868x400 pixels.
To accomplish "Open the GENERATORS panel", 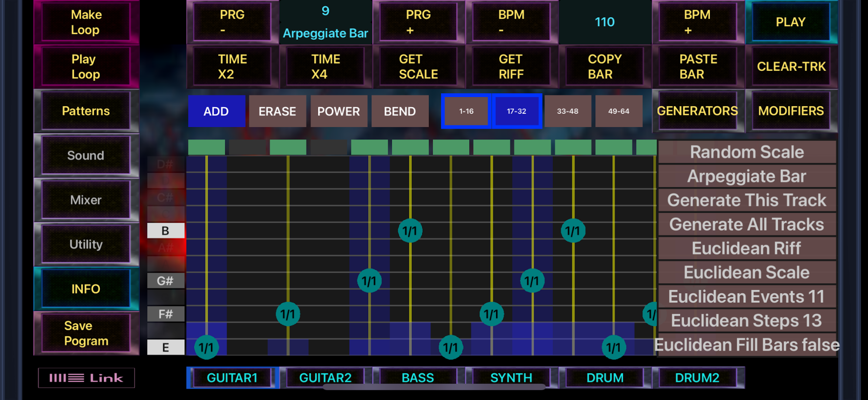I will 697,111.
